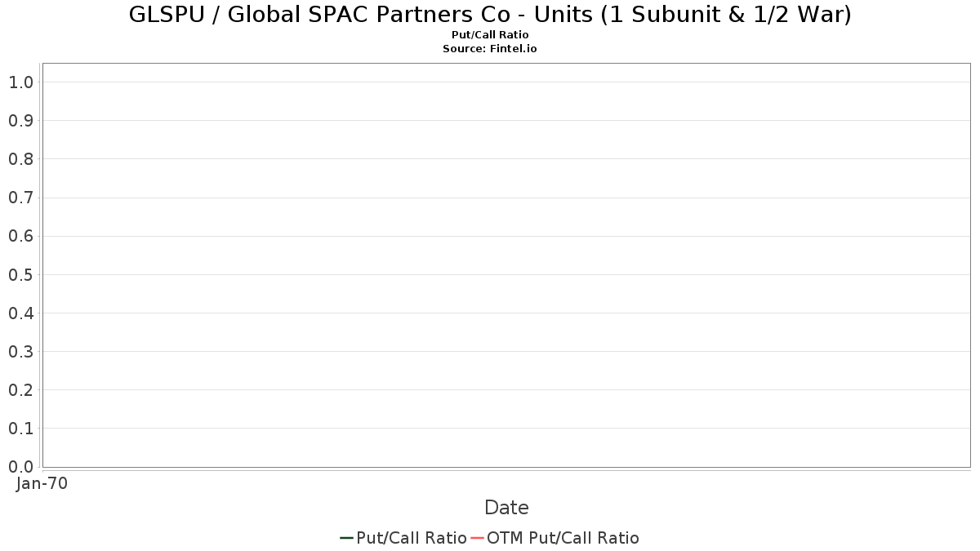
Task: Select the 0.7 y-axis tick label
Action: [x=20, y=198]
